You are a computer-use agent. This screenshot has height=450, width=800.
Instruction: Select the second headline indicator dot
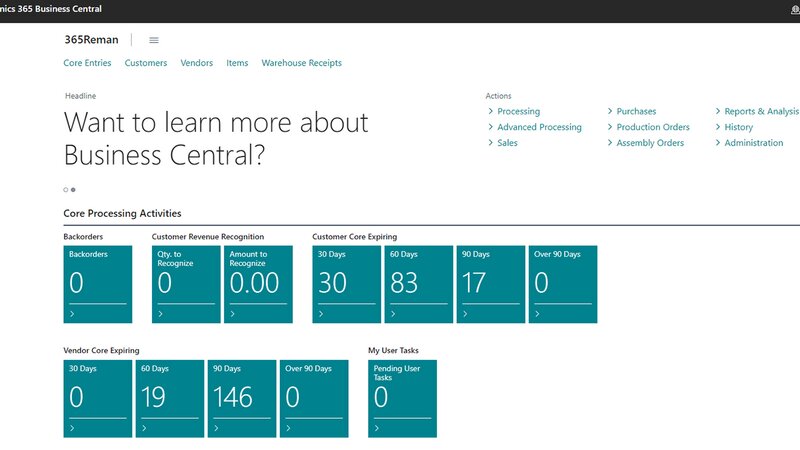coord(73,190)
